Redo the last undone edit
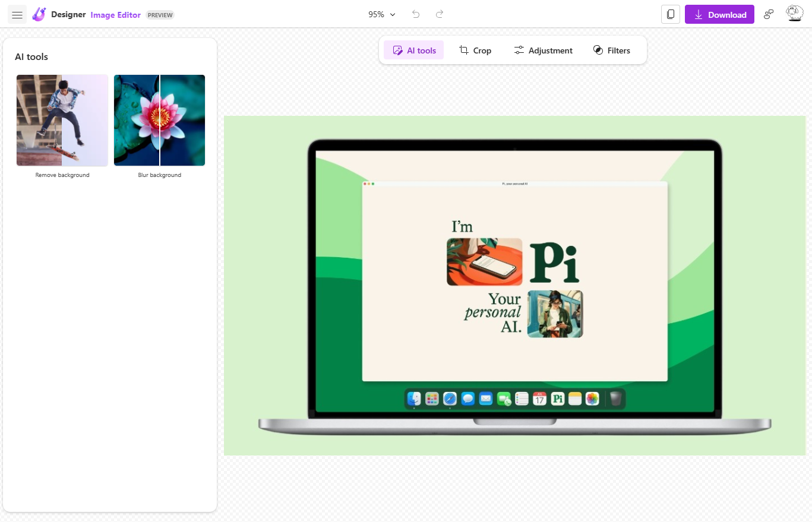This screenshot has height=522, width=812. point(440,14)
